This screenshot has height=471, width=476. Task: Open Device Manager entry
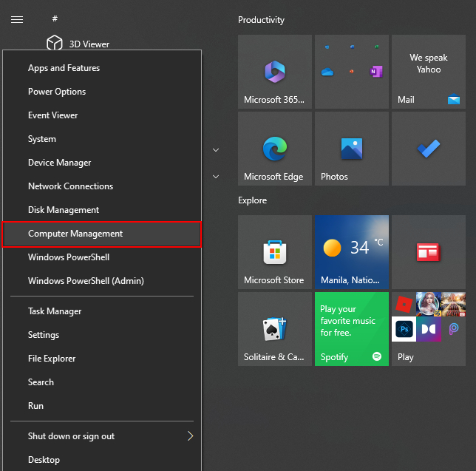pyautogui.click(x=102, y=163)
